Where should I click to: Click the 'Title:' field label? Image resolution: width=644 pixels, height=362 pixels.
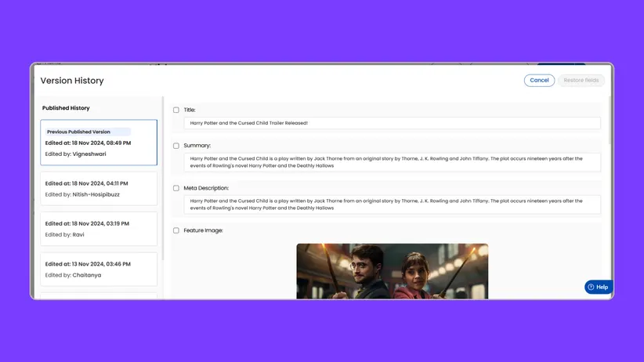click(x=190, y=110)
